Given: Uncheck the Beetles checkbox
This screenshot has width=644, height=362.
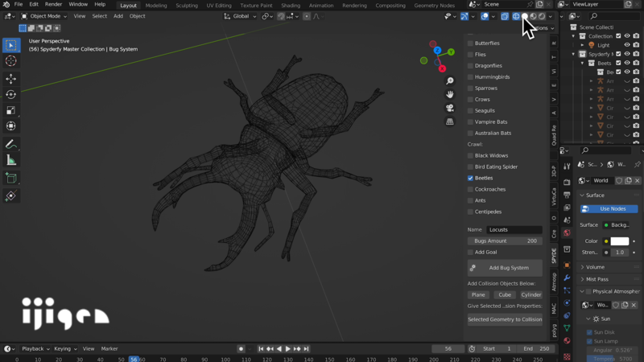Looking at the screenshot, I should (x=470, y=178).
